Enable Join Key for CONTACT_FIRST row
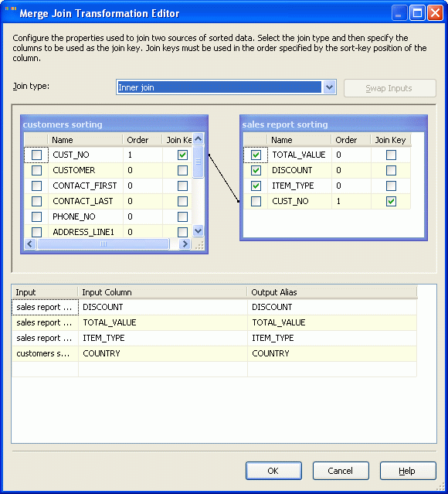 coord(182,186)
